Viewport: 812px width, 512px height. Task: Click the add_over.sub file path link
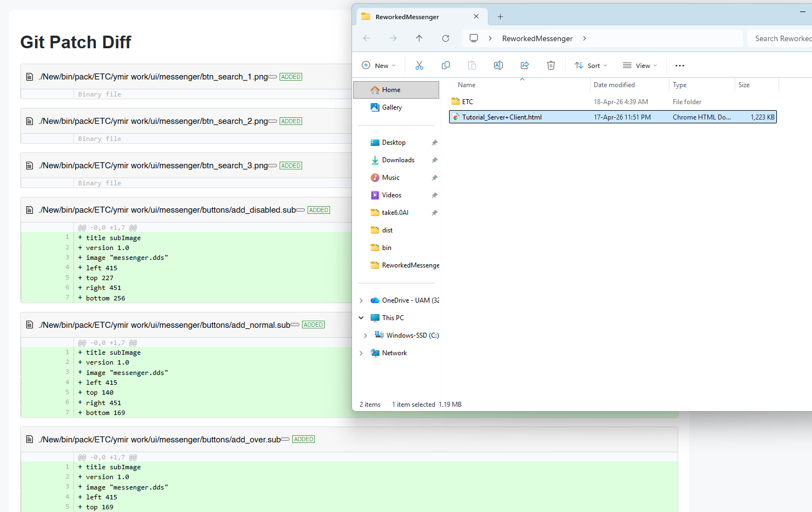coord(160,440)
